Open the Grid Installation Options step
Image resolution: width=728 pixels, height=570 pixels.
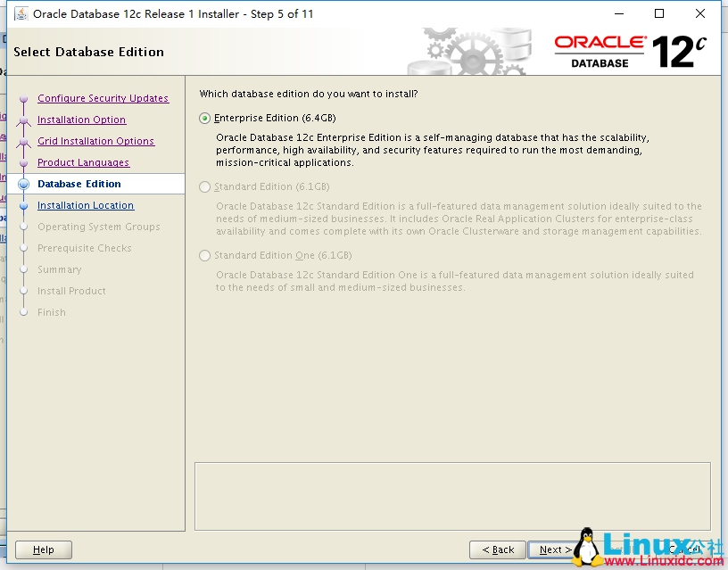click(95, 141)
